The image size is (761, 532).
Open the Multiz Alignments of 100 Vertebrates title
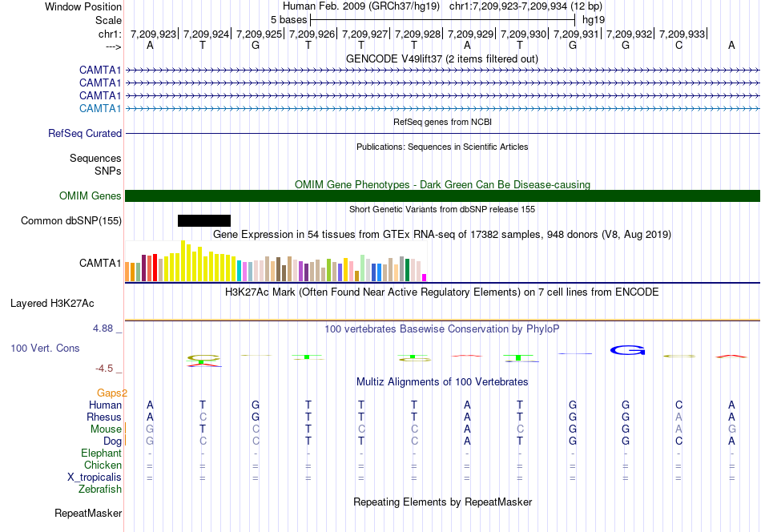[442, 382]
